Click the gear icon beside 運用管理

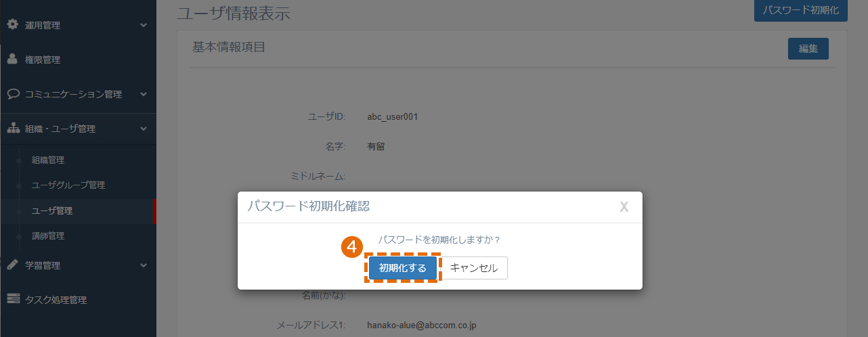pos(13,24)
